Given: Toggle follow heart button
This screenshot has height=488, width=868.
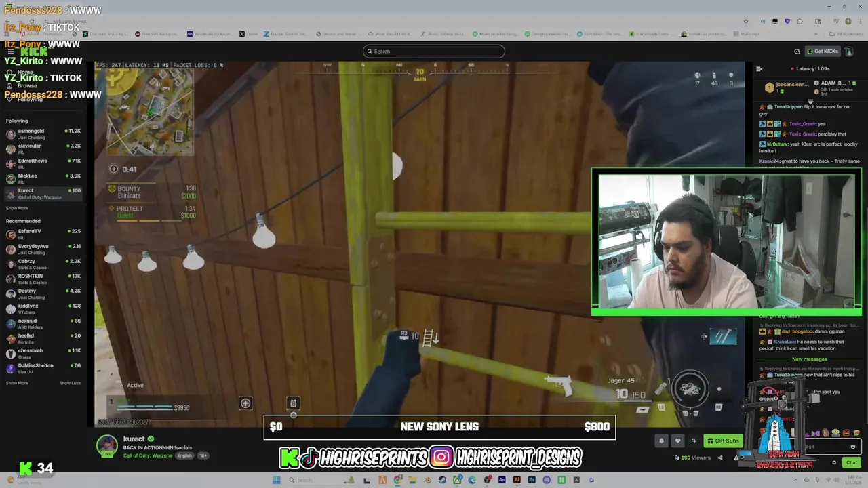Looking at the screenshot, I should tap(677, 441).
